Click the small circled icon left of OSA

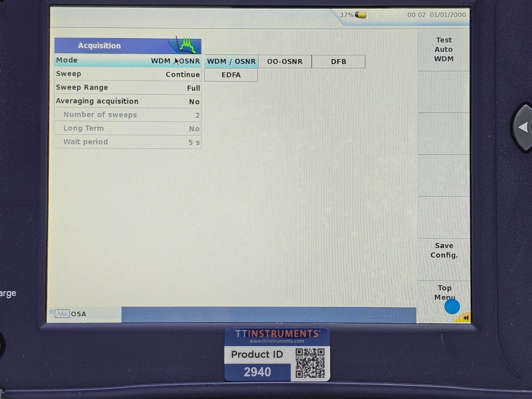click(52, 311)
